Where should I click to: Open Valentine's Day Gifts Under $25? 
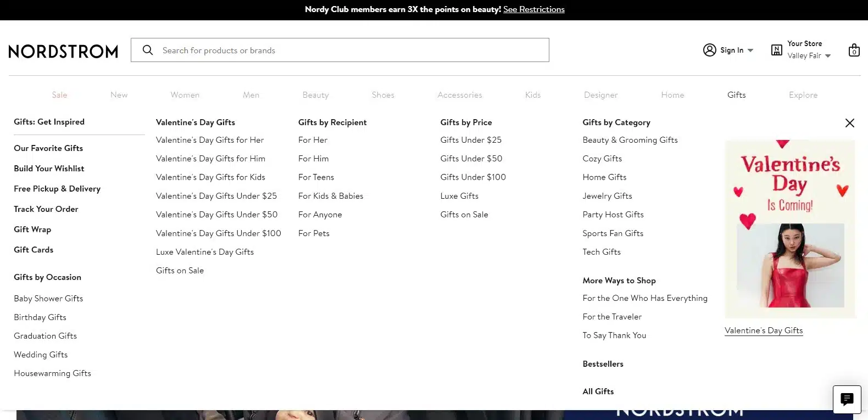tap(216, 196)
